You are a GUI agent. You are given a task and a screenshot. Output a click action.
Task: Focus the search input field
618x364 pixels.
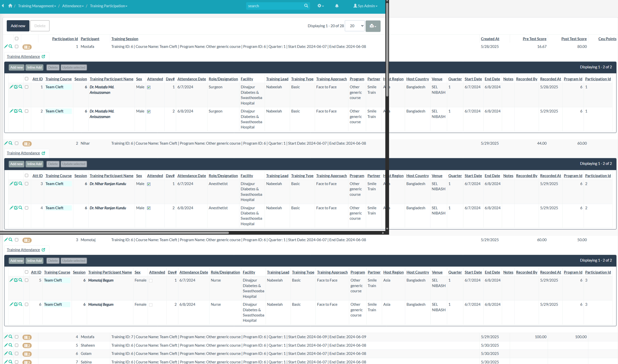point(275,6)
